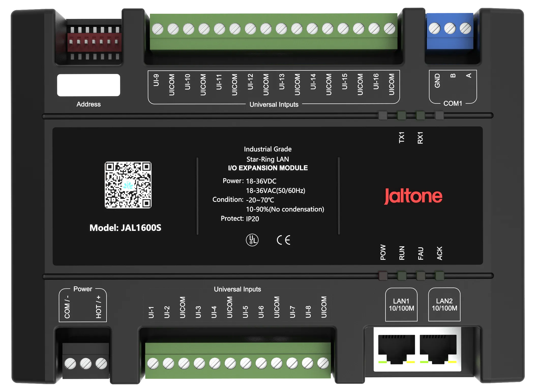Viewport: 535px width, 392px height.
Task: Click the UI-9 terminal label
Action: tap(156, 80)
